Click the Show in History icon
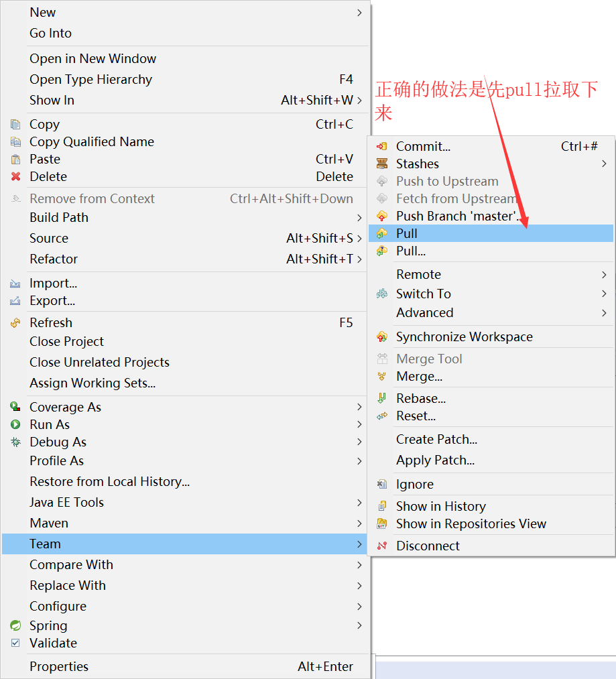Viewport: 616px width, 679px height. tap(381, 506)
